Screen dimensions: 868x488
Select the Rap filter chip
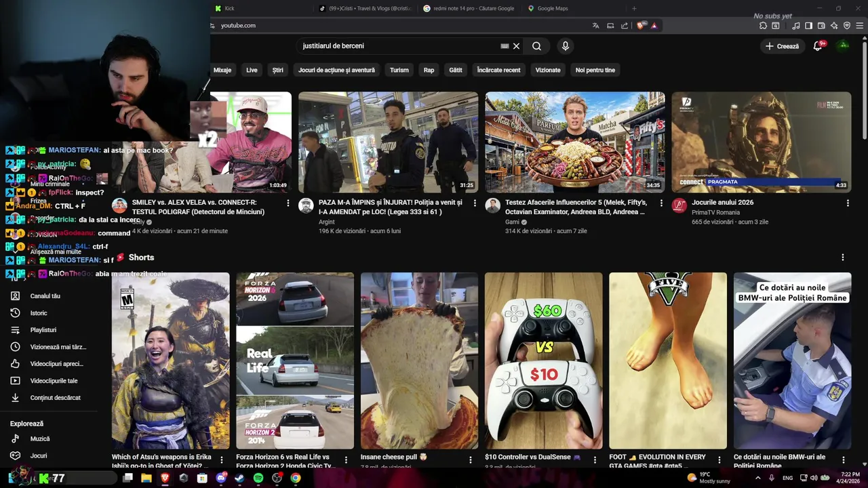click(x=429, y=70)
